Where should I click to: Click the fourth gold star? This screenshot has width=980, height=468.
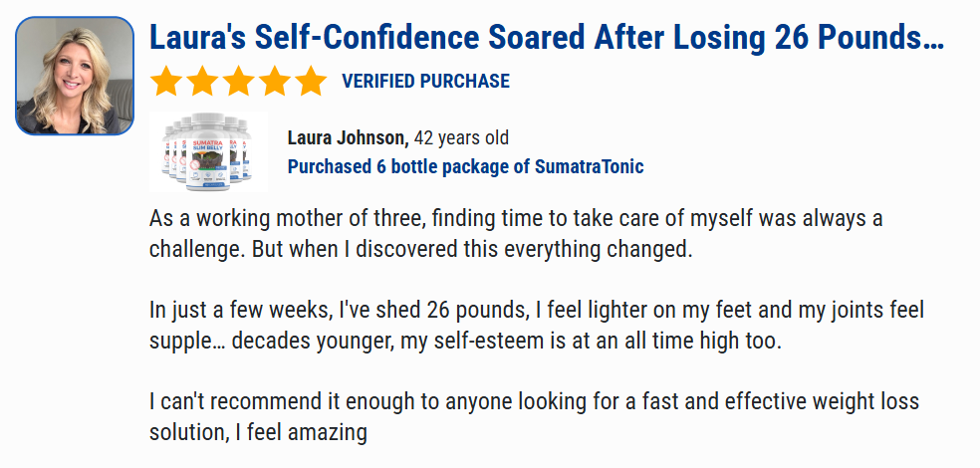pyautogui.click(x=274, y=82)
